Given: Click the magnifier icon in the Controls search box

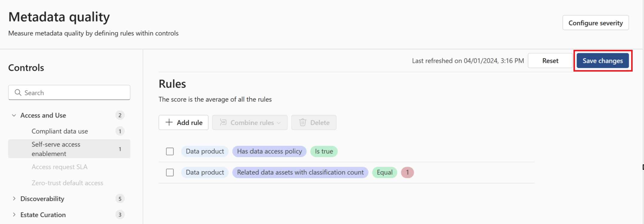Looking at the screenshot, I should point(18,93).
